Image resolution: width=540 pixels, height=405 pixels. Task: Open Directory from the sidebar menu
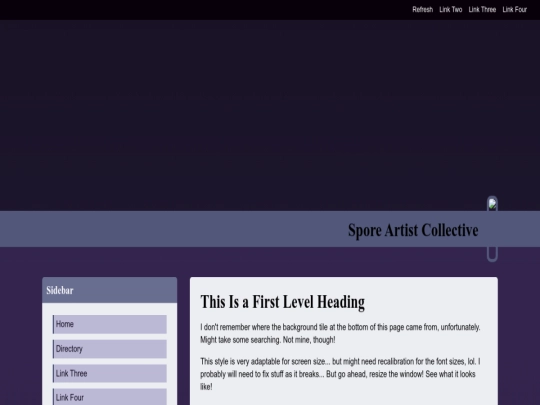tap(110, 349)
